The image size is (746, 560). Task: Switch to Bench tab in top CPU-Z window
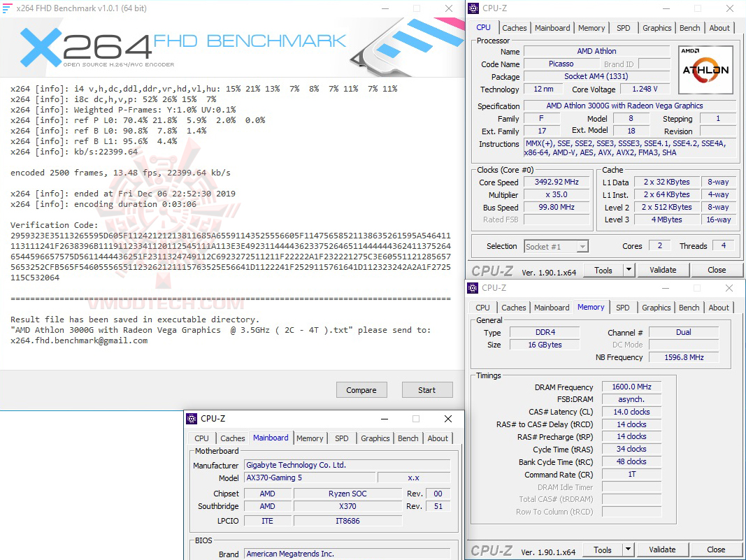point(690,28)
